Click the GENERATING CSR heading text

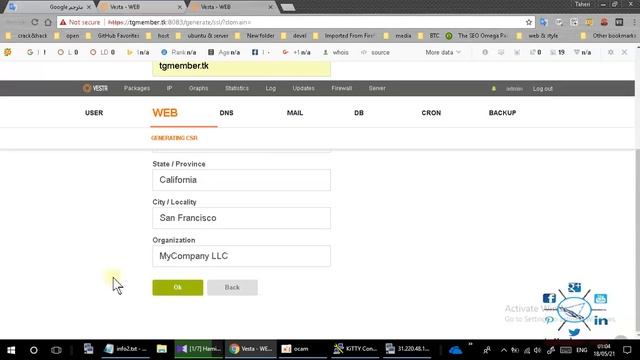[174, 138]
